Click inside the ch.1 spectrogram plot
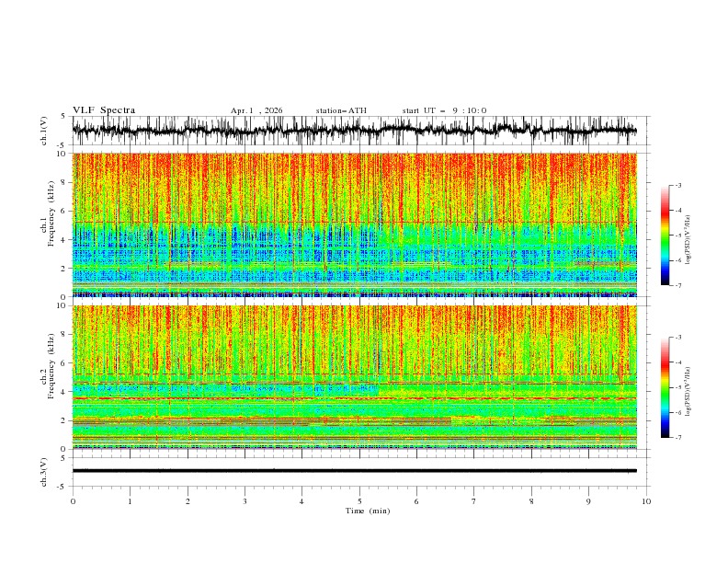The height and width of the screenshot is (563, 728). pyautogui.click(x=355, y=224)
